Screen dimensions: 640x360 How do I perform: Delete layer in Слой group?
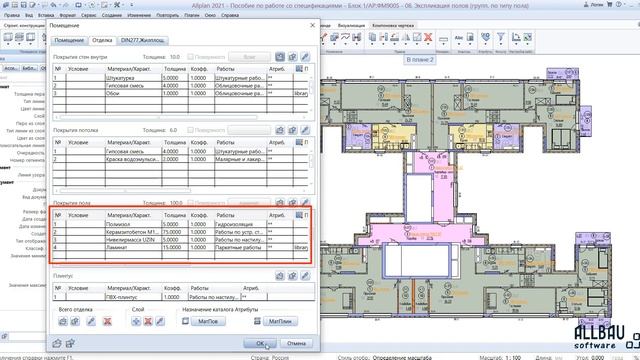(148, 322)
